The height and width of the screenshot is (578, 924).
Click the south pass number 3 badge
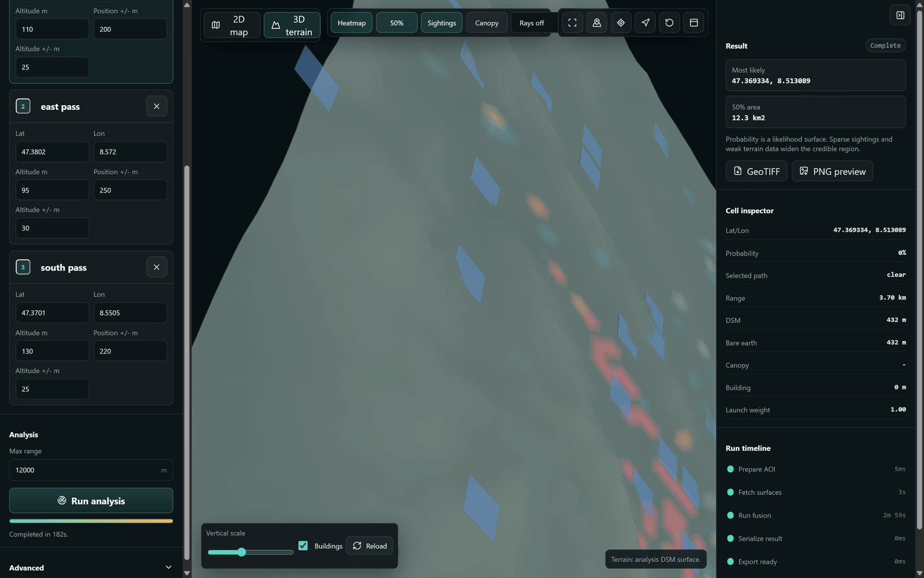23,267
